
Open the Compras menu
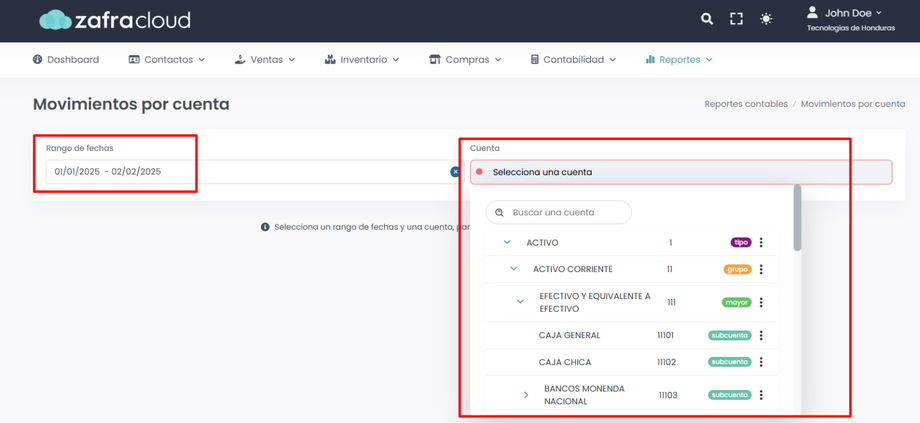pyautogui.click(x=465, y=59)
